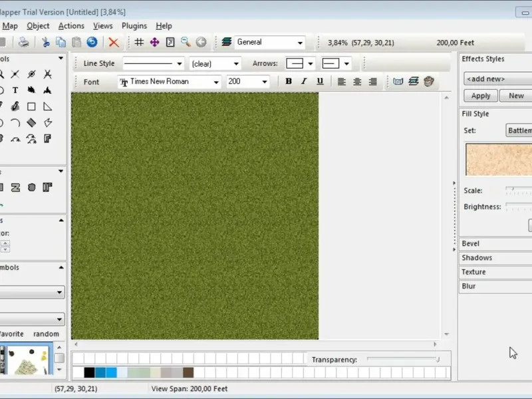The image size is (532, 399).
Task: Collapse the Tools panel arrow
Action: click(x=61, y=59)
